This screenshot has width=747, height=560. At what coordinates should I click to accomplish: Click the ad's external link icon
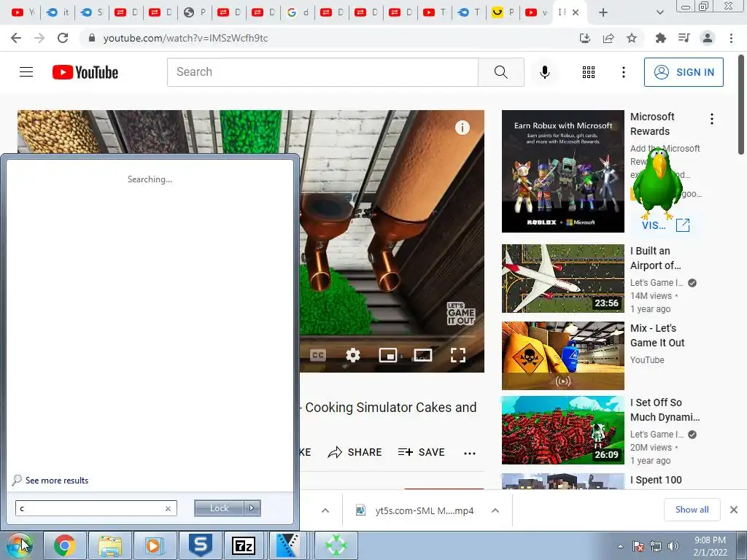[x=683, y=225]
